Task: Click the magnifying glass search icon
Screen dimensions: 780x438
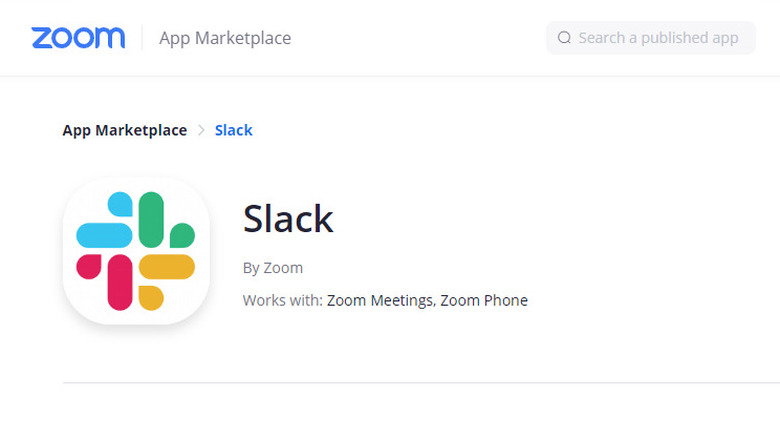Action: pos(564,38)
